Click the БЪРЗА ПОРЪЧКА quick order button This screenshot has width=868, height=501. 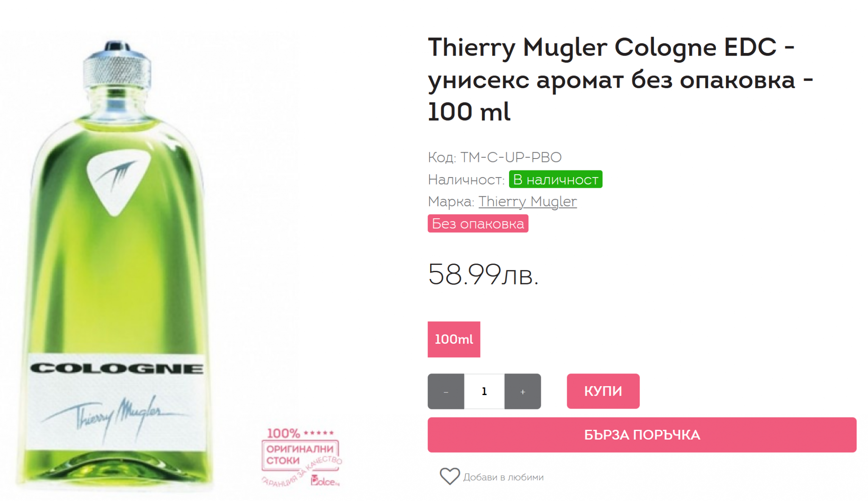click(642, 435)
